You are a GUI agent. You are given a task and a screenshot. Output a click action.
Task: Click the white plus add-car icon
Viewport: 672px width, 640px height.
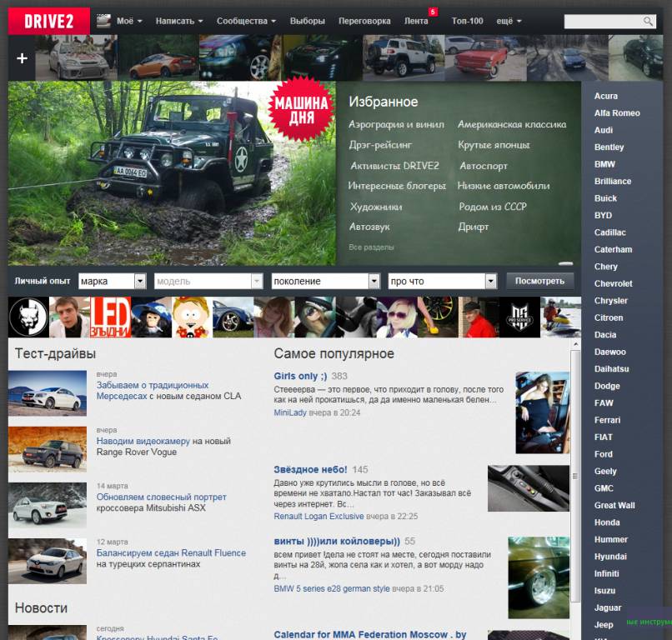tap(23, 58)
